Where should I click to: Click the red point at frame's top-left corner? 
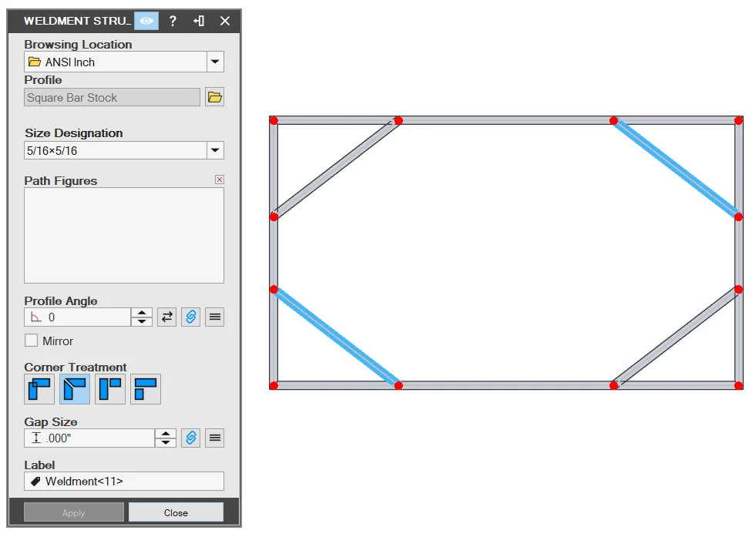click(274, 120)
